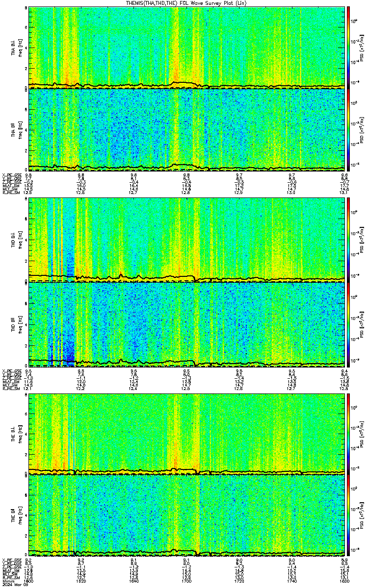Click the THD B-parallel spectrogram panel
Screen dimensions: 368x588
tap(186, 323)
